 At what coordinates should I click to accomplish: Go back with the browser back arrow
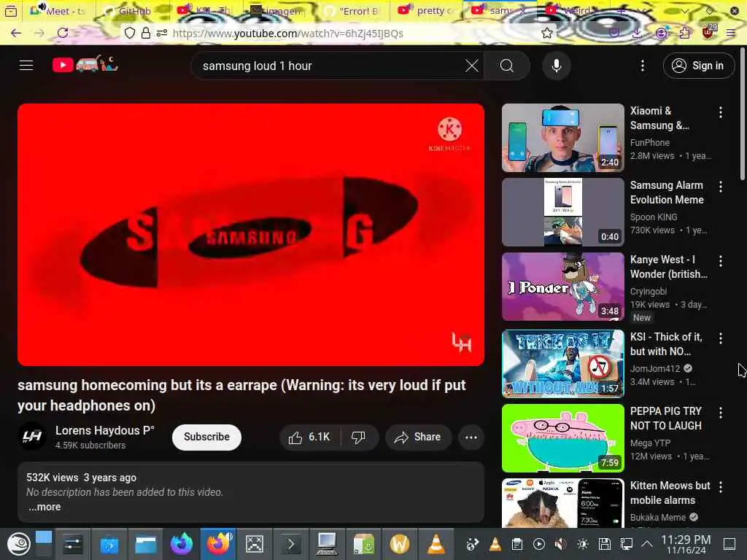tap(16, 33)
